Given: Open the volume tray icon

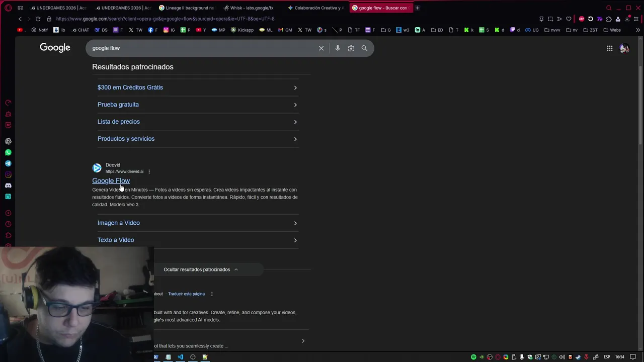Looking at the screenshot, I should (562, 357).
